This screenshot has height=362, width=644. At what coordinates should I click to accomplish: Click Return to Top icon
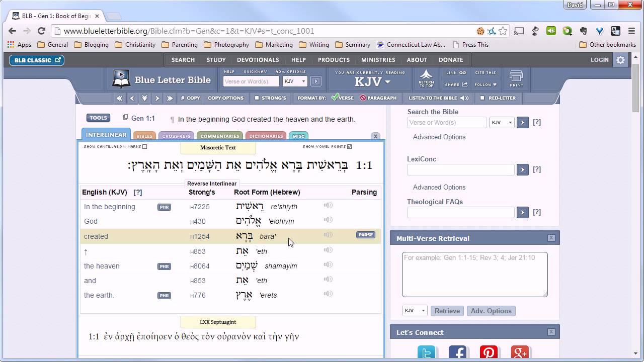point(426,79)
